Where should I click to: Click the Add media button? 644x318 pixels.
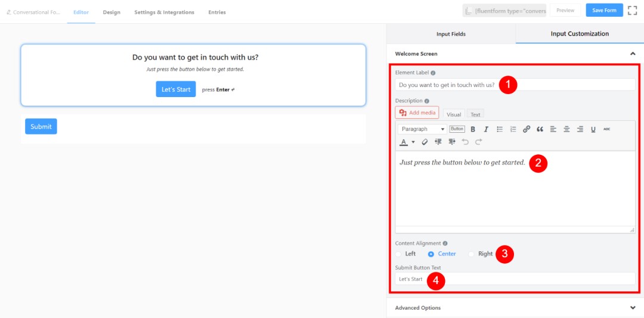[417, 113]
